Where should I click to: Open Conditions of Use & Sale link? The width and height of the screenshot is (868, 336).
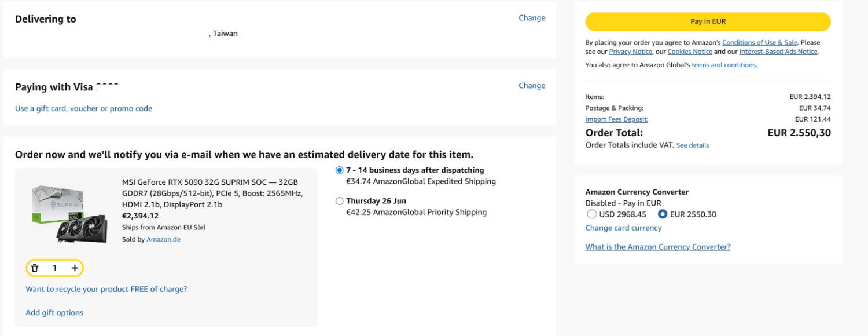tap(759, 42)
